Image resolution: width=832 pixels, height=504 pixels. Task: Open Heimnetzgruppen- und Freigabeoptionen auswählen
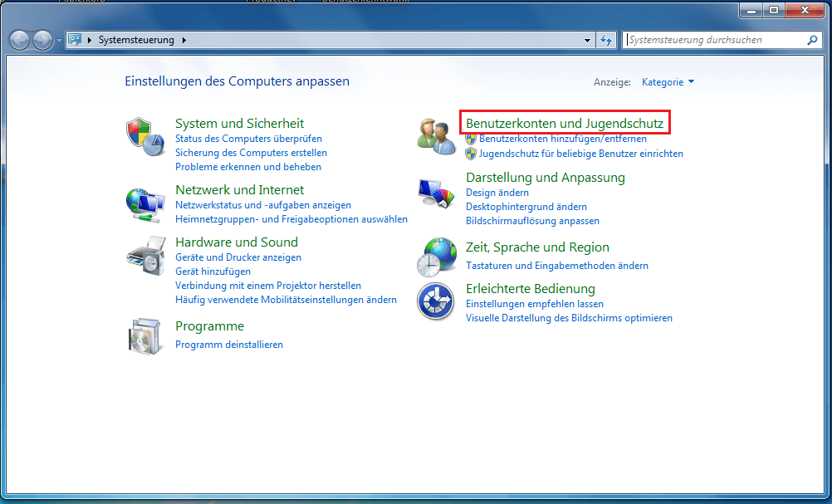coord(291,219)
